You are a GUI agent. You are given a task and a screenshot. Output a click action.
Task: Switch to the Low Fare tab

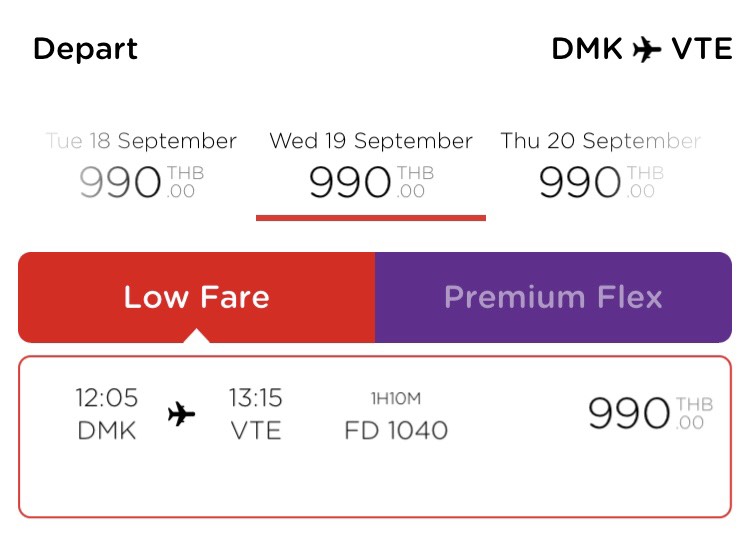[x=197, y=297]
